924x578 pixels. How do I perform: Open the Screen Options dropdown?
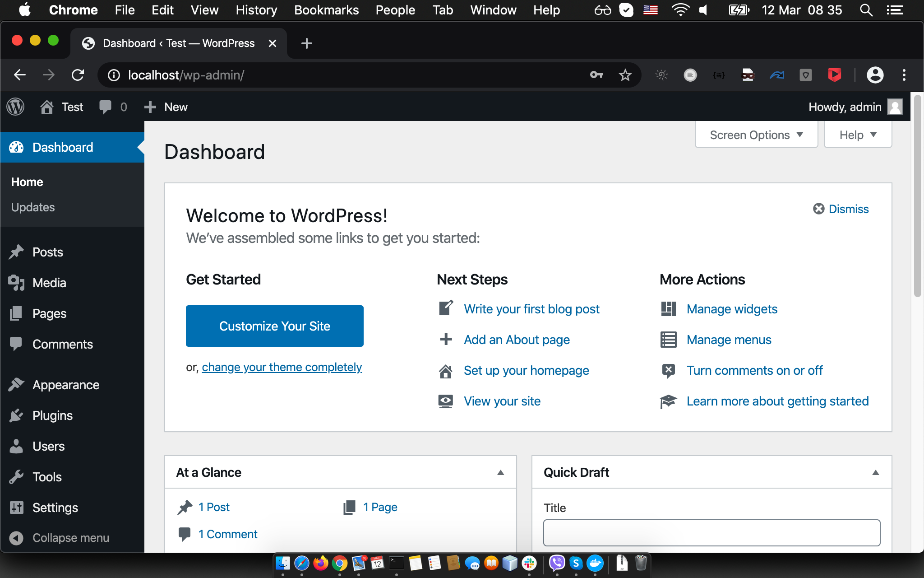point(756,135)
